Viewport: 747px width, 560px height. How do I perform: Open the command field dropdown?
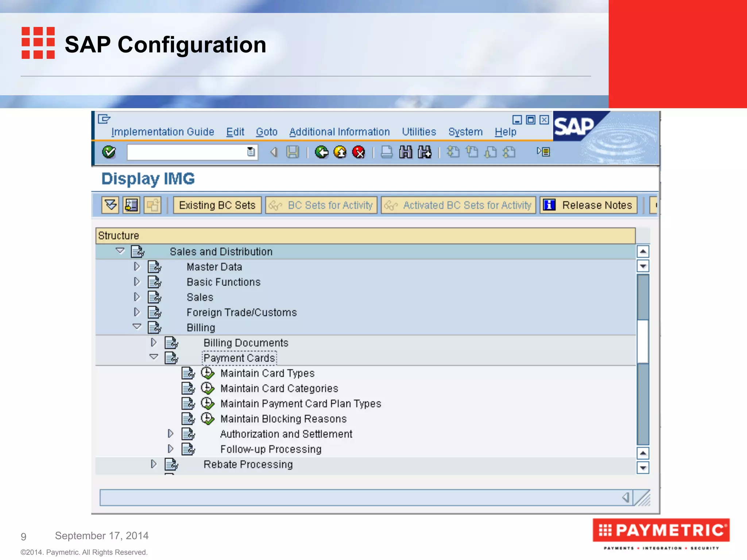click(x=251, y=152)
